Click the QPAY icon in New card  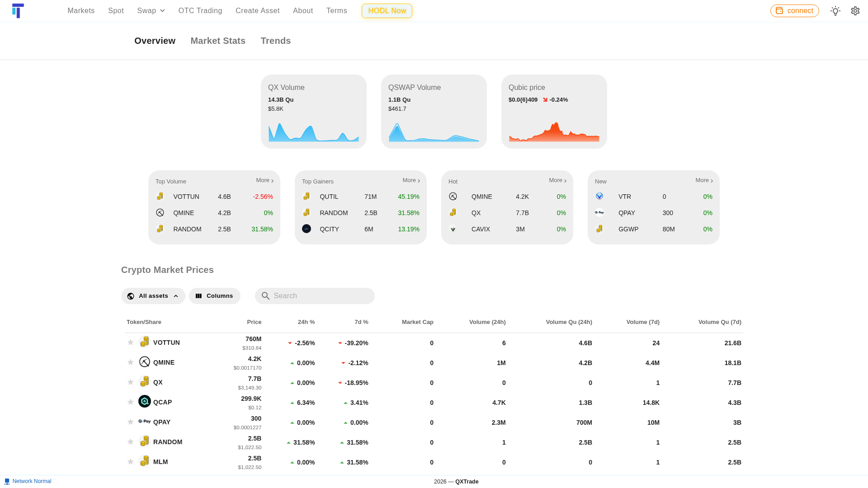pyautogui.click(x=599, y=212)
